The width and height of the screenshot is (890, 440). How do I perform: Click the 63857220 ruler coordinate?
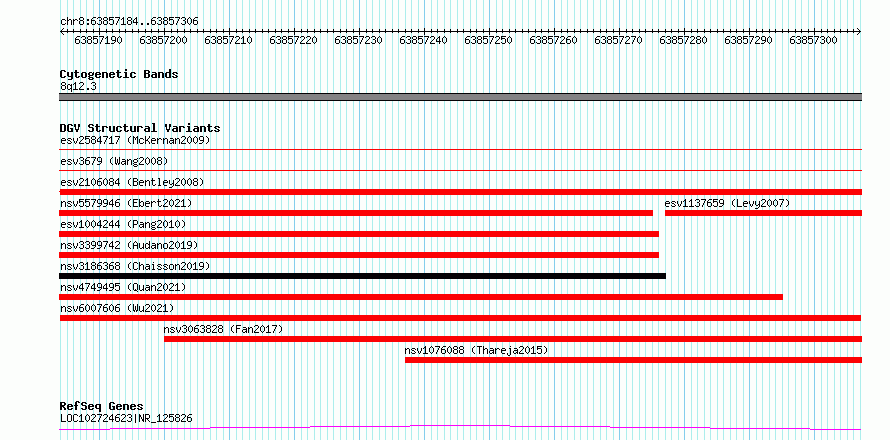pos(293,40)
